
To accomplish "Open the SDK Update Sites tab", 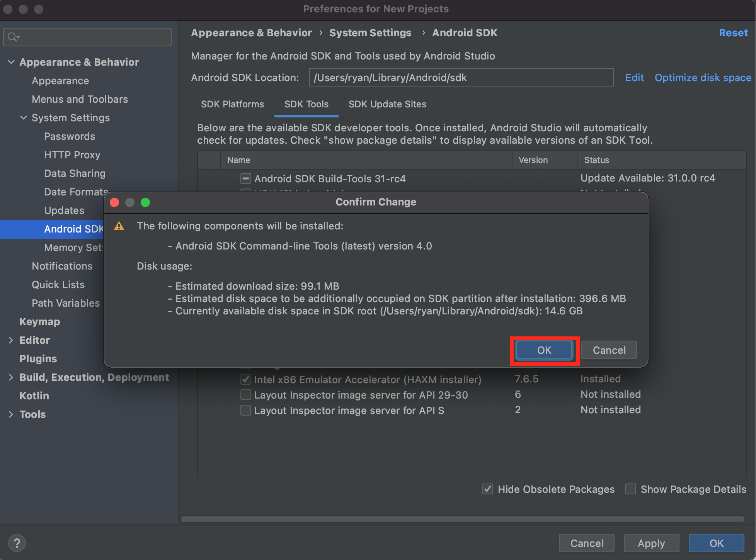I will [x=387, y=104].
